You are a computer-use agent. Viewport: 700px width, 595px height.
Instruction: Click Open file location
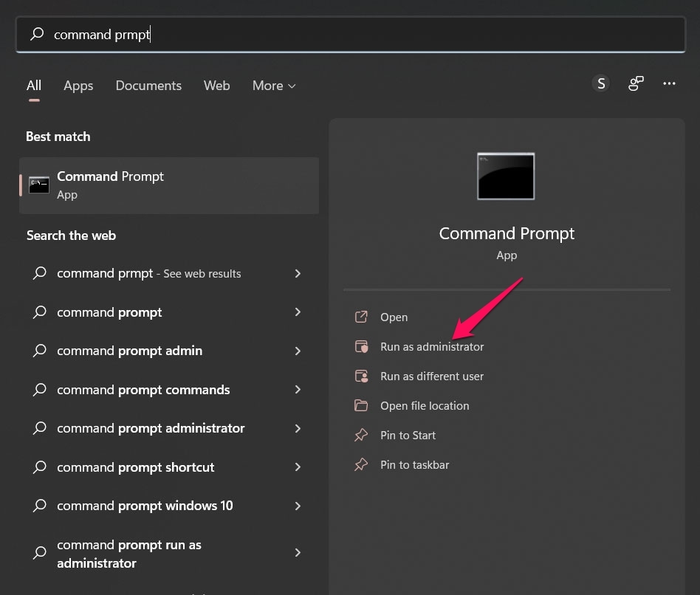click(x=425, y=406)
